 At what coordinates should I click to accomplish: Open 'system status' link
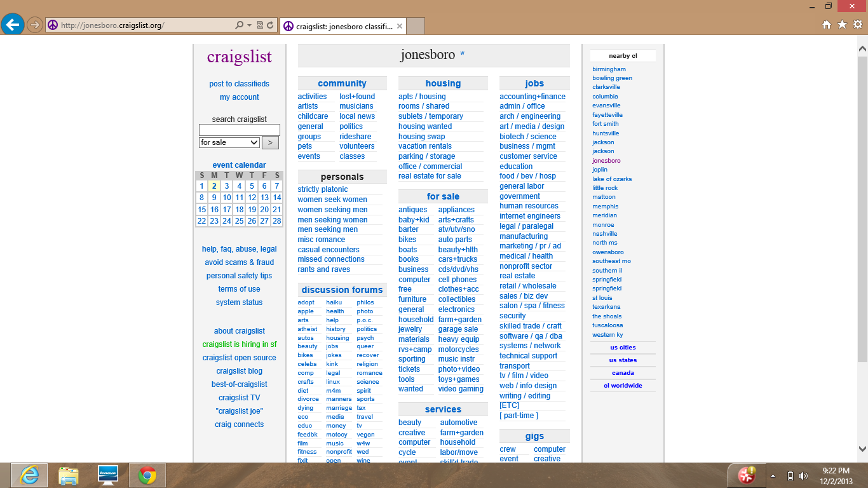pos(239,302)
